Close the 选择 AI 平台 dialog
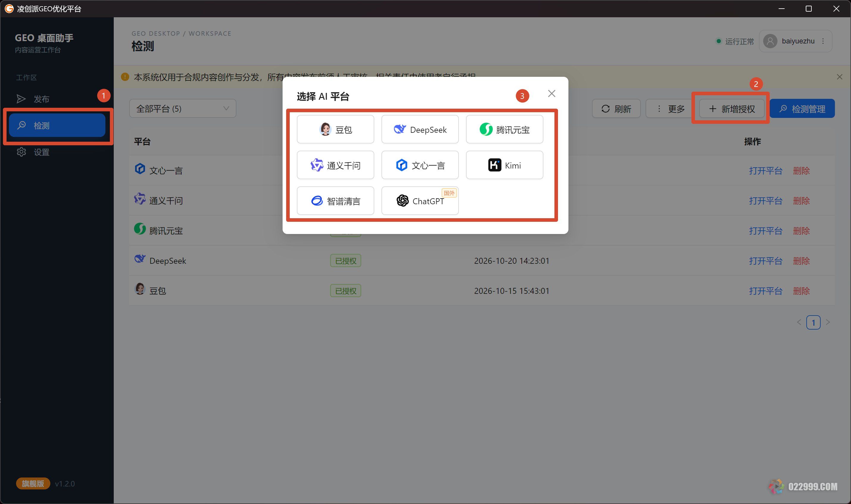 [x=551, y=94]
